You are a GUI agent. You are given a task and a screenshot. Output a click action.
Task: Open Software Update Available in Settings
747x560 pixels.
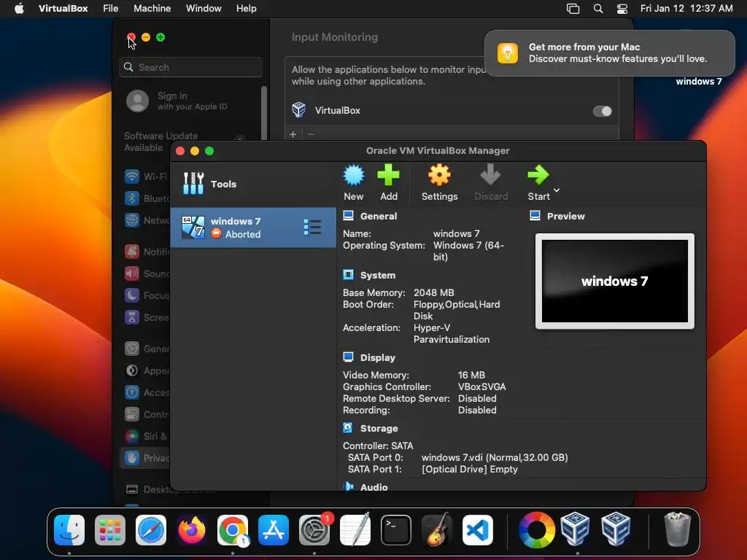coord(160,141)
